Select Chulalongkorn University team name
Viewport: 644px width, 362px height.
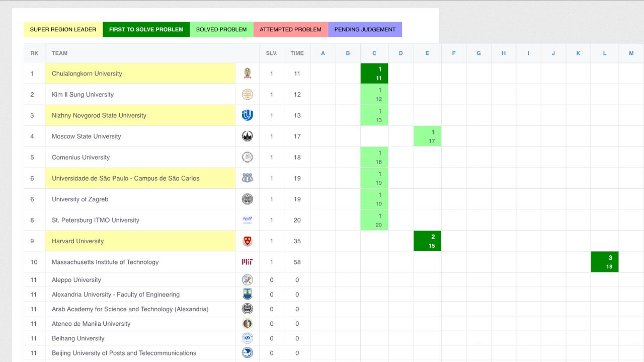[x=87, y=74]
